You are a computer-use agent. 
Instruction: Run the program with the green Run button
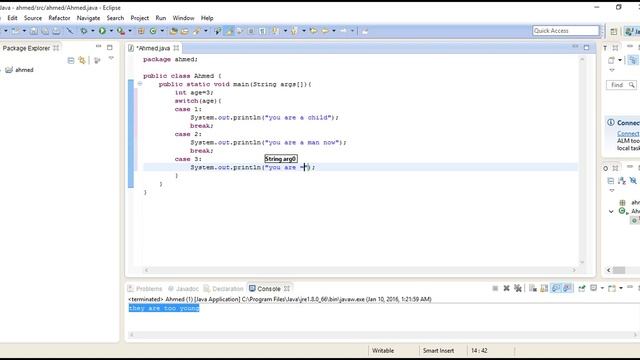click(x=102, y=31)
